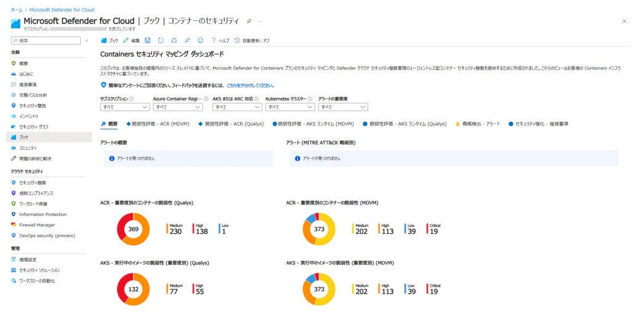Screen dimensions: 644x325
Task: Open the AKS または ARC 対応 dropdown
Action: [238, 107]
